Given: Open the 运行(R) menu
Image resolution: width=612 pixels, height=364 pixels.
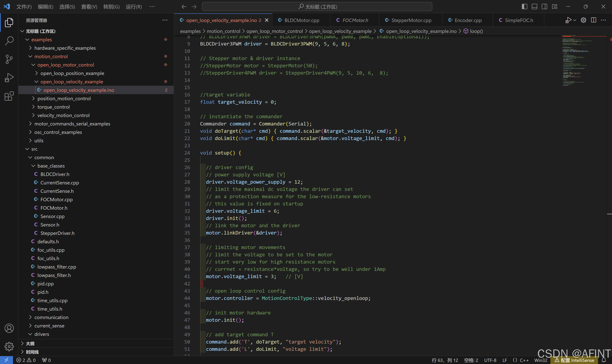Looking at the screenshot, I should [134, 7].
